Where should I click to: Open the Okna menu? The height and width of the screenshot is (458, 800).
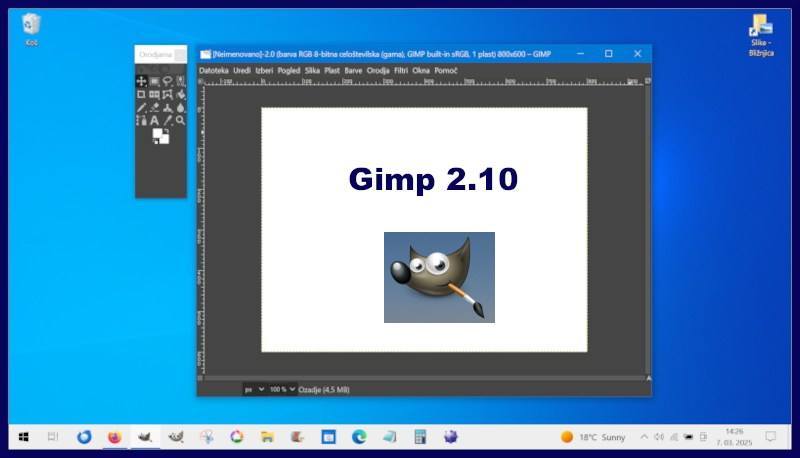(x=421, y=70)
